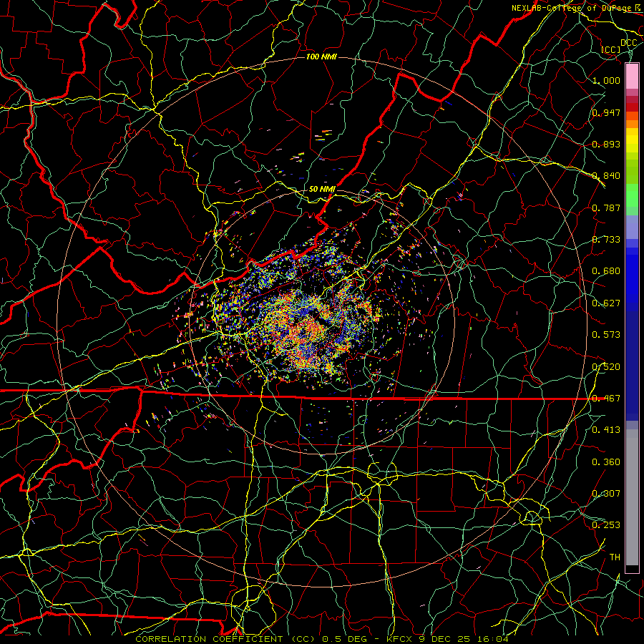Click the 0.573 scale value
Screen dimensions: 644x644
click(606, 335)
